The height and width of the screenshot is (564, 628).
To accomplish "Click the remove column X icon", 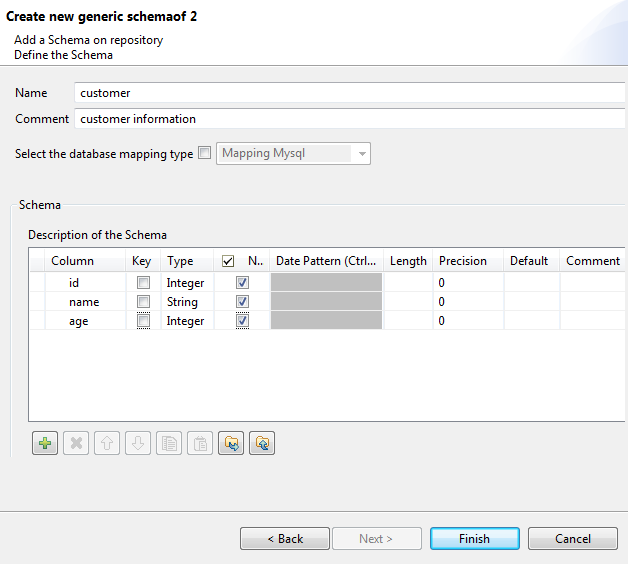I will point(75,443).
